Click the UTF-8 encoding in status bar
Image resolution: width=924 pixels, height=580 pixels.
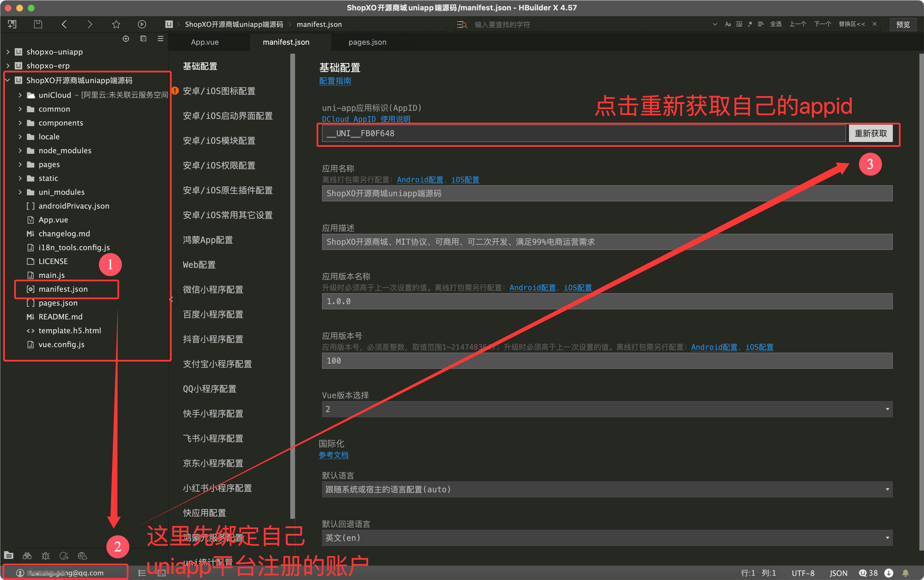(x=803, y=573)
